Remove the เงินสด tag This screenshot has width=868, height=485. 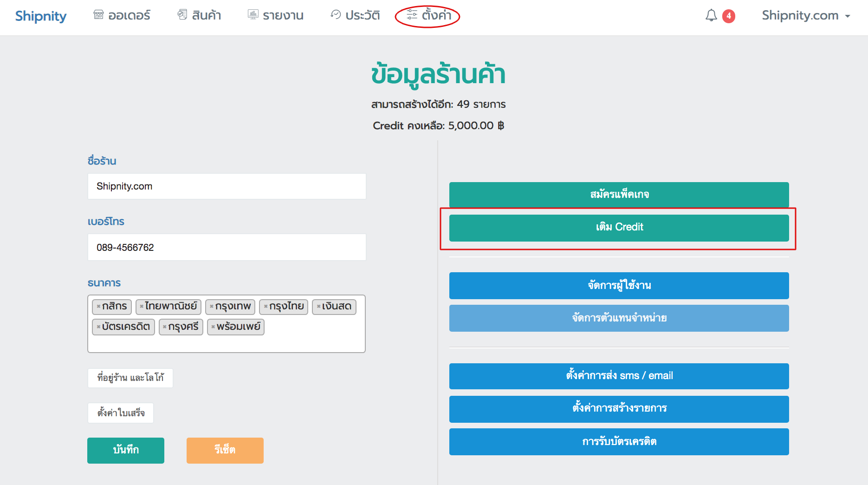[318, 307]
